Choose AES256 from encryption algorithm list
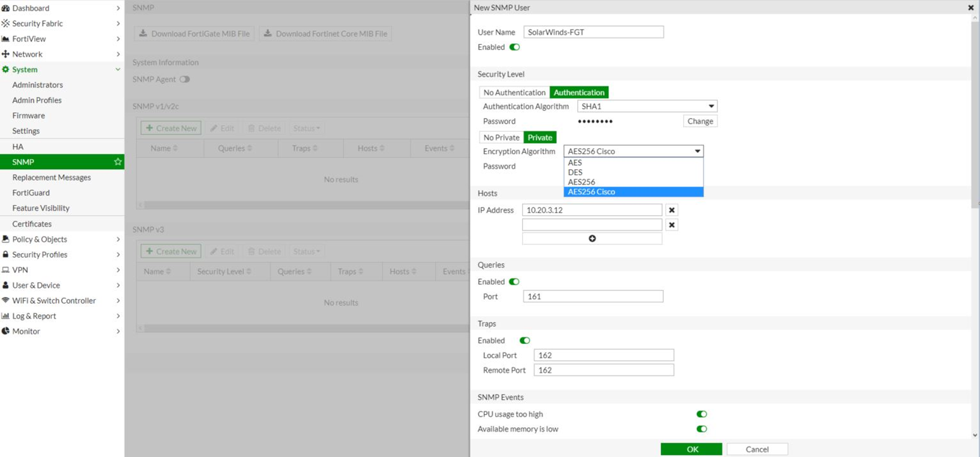Screen dimensions: 980x457 click(582, 182)
